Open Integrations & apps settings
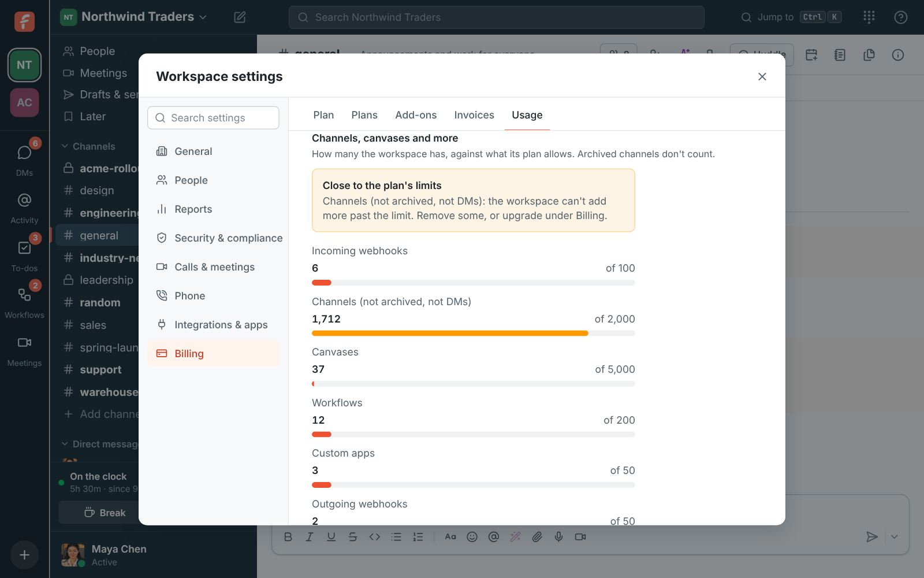Screen dimensions: 924x578 point(213,325)
